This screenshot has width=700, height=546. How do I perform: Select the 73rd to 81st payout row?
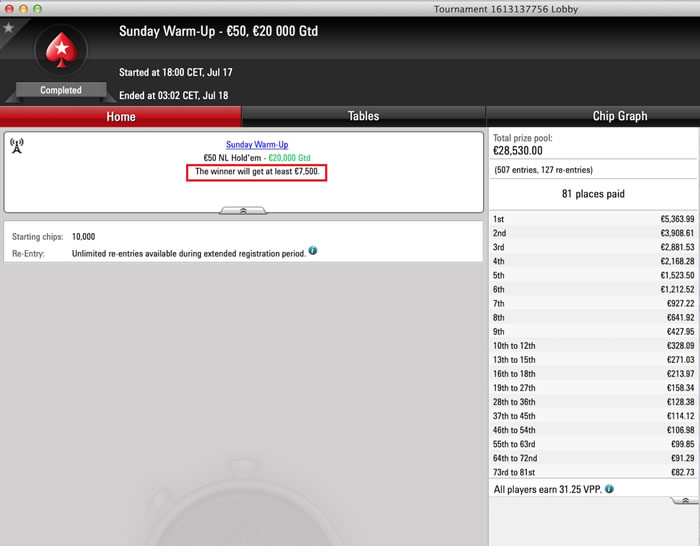tap(593, 471)
